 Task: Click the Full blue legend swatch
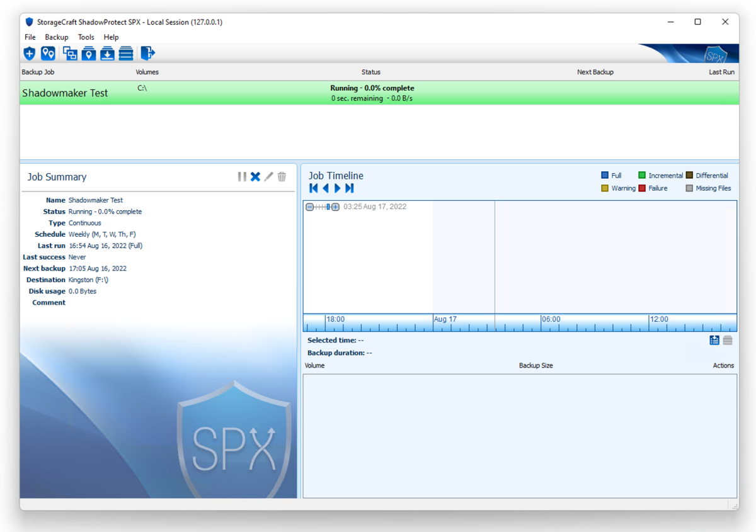coord(605,176)
